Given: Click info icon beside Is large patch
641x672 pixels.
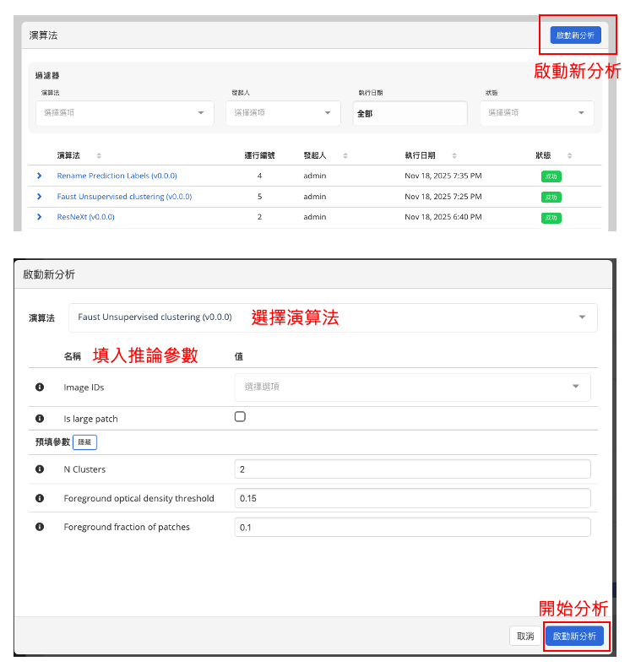Looking at the screenshot, I should tap(39, 419).
